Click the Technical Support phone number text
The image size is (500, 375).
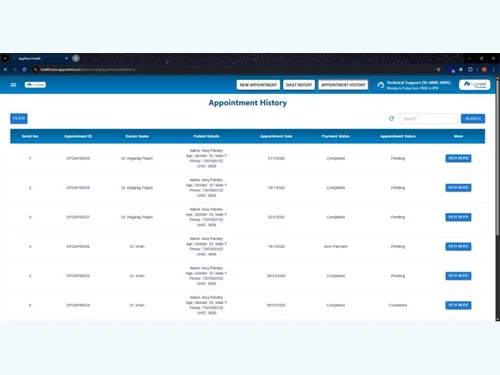tap(419, 82)
